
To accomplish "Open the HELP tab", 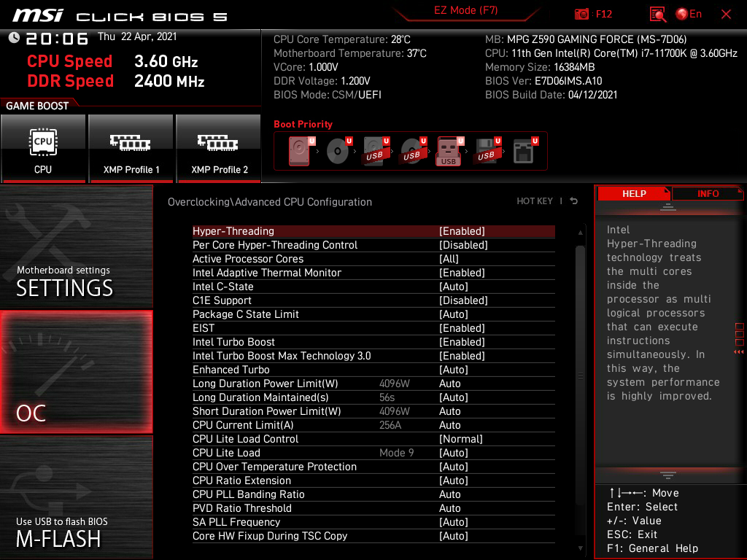I will pos(634,193).
